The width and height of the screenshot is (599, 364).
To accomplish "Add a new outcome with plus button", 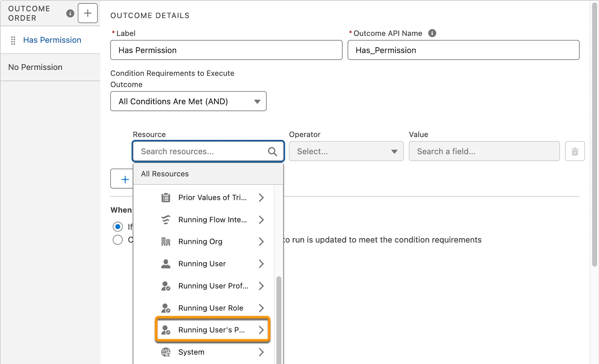I will click(88, 13).
